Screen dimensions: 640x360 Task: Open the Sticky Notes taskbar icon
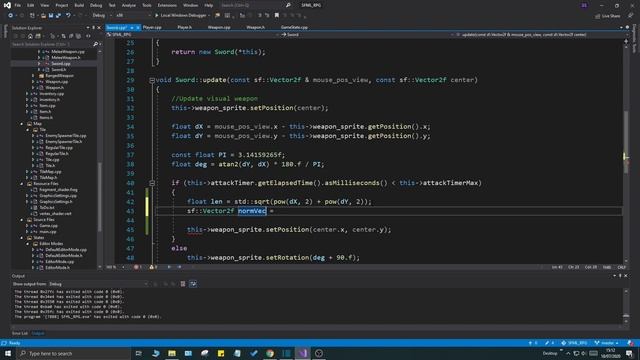point(221,353)
